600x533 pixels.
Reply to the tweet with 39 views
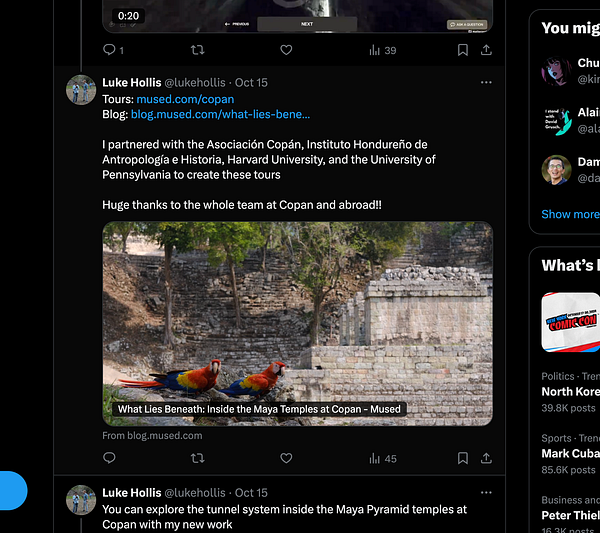tap(113, 50)
